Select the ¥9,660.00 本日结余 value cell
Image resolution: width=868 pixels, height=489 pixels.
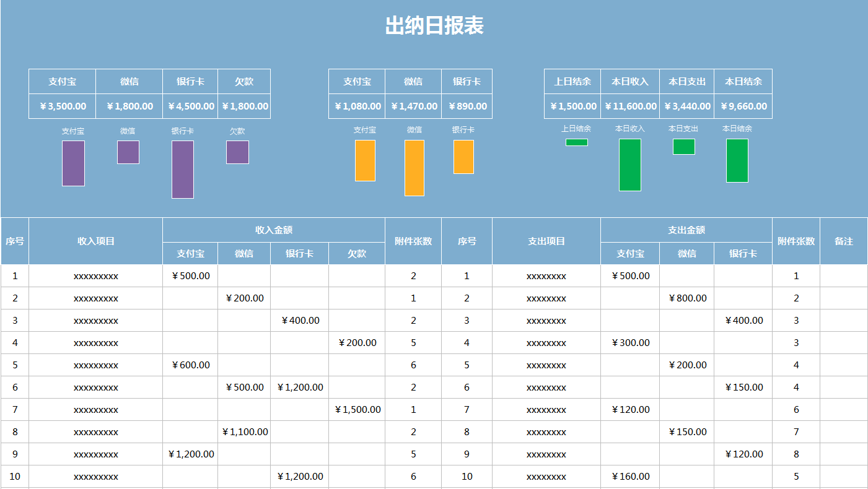point(743,106)
